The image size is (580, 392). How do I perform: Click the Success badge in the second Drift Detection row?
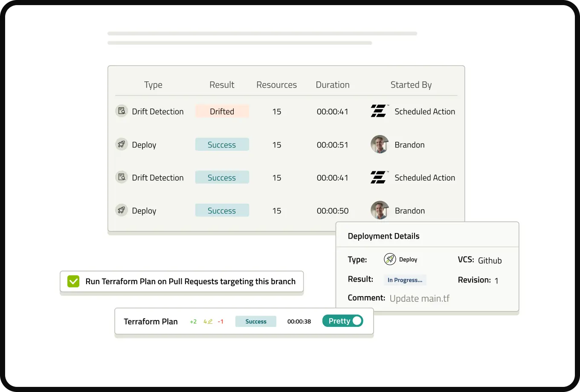[222, 177]
